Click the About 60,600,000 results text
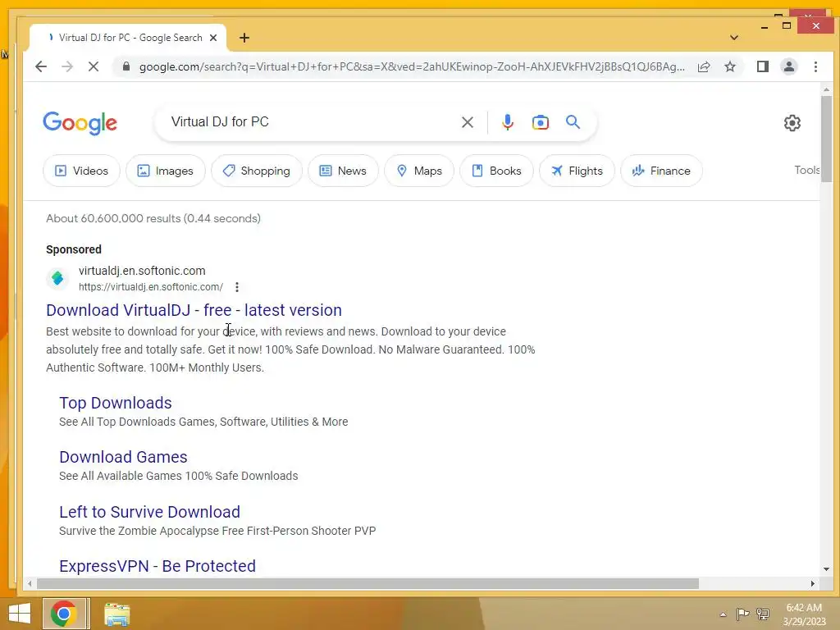 point(153,218)
